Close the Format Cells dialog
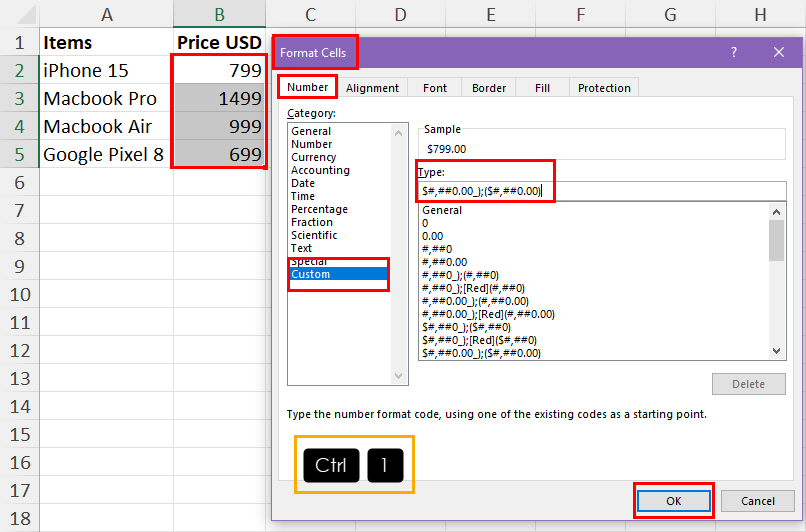The image size is (806, 532). 779,52
